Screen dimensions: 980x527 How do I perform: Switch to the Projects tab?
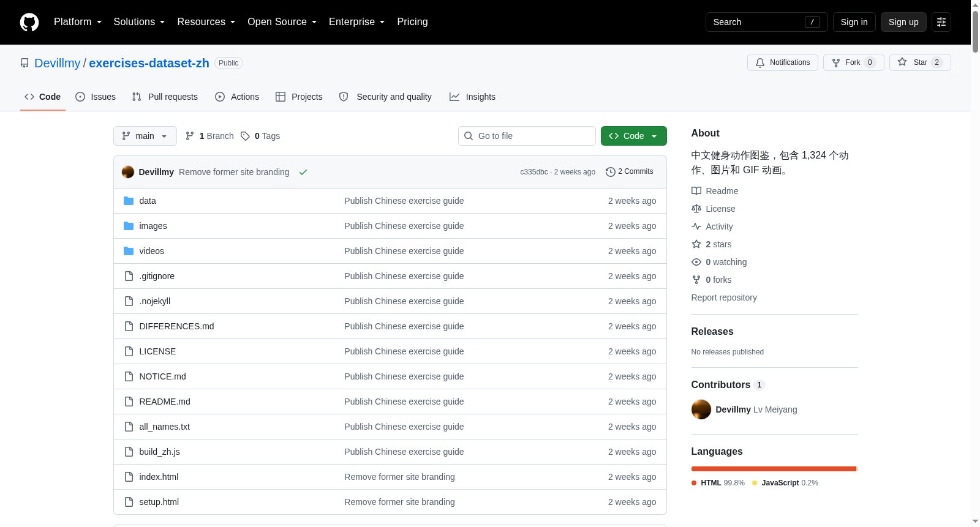299,97
